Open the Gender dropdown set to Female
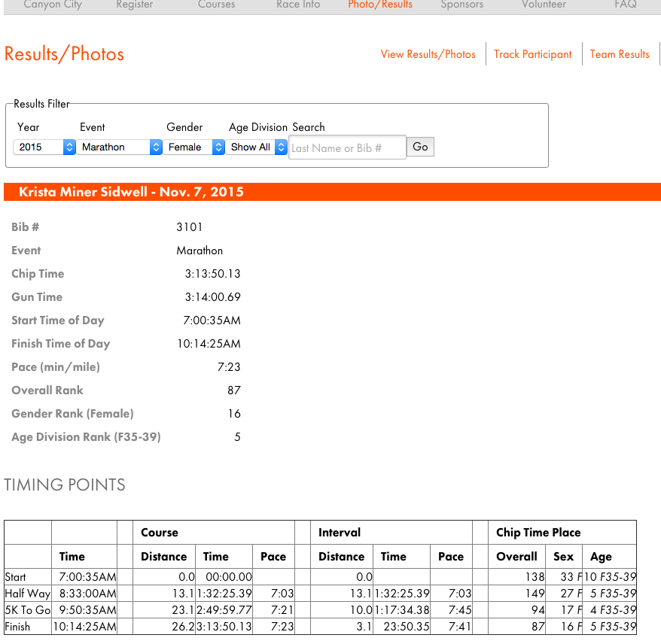Image resolution: width=661 pixels, height=644 pixels. pos(195,147)
